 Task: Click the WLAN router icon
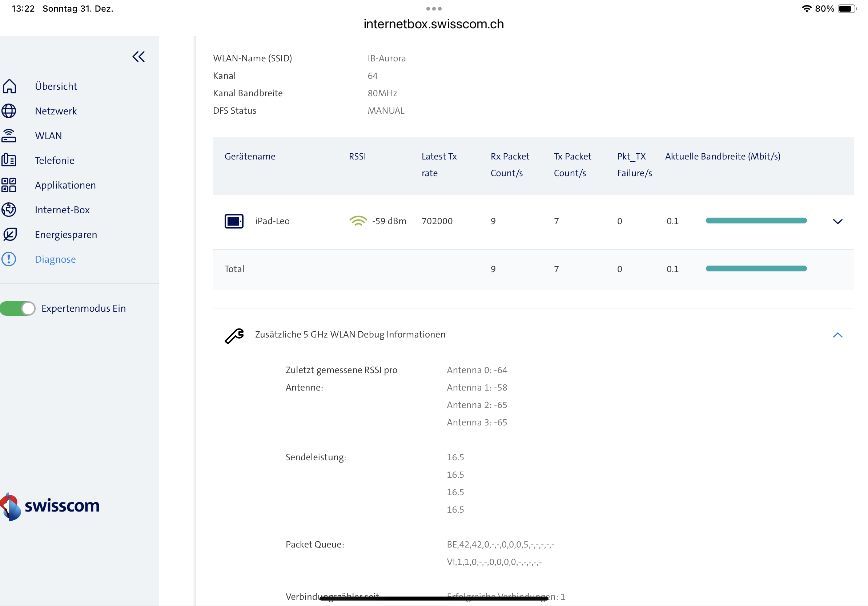(x=9, y=136)
